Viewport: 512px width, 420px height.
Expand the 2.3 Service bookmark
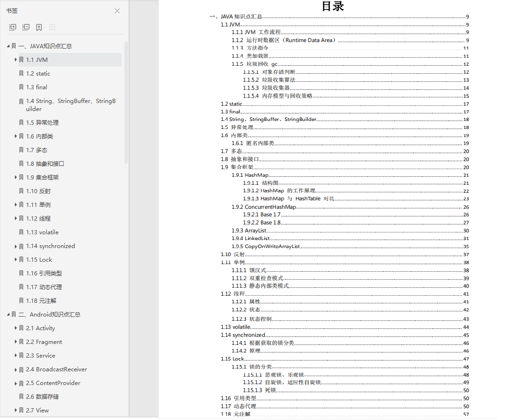pyautogui.click(x=15, y=355)
